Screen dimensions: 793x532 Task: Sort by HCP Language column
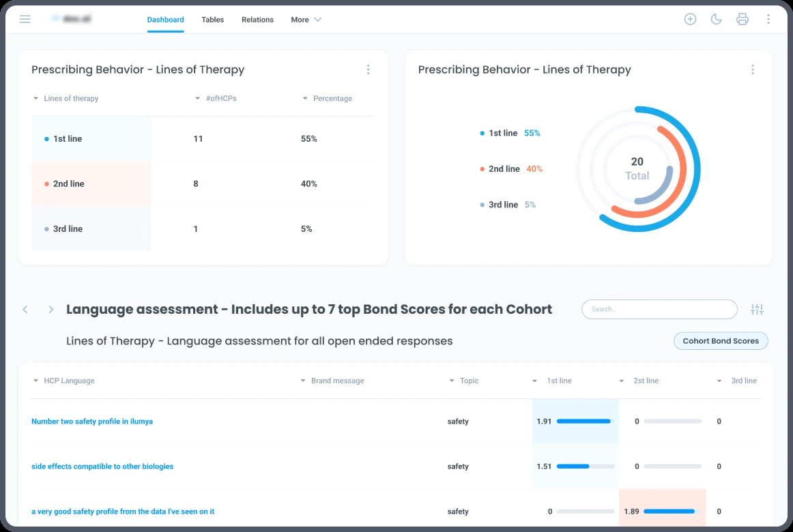pos(63,381)
